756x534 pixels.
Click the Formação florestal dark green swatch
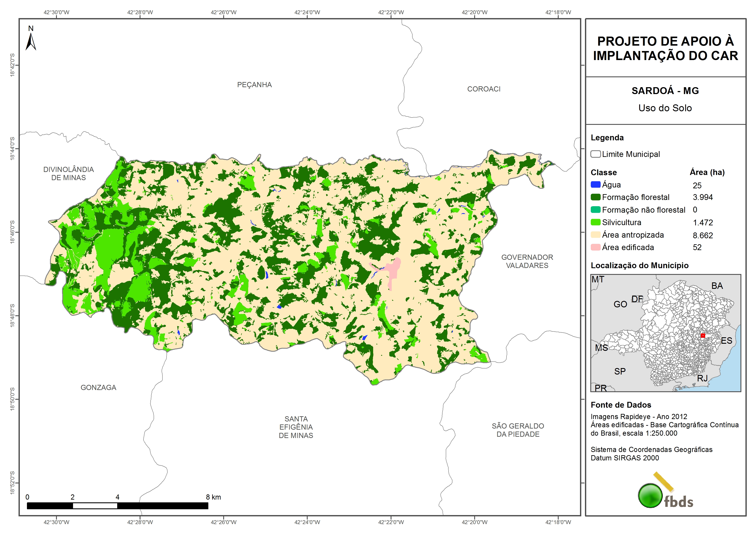[595, 197]
